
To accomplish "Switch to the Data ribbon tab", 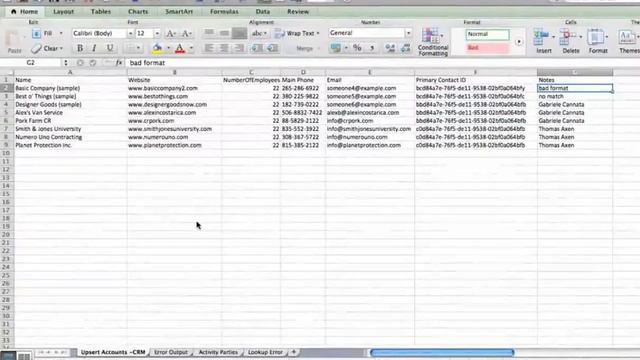I will (x=262, y=12).
